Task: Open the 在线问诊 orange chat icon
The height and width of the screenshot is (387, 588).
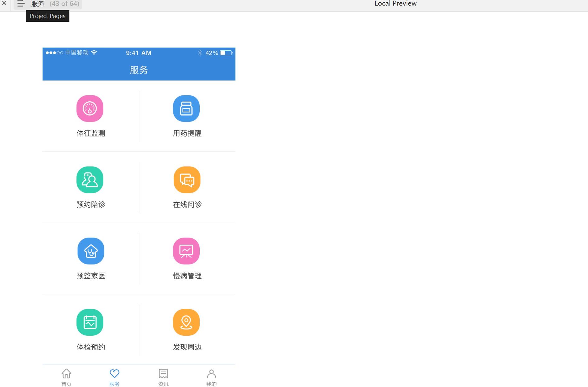Action: click(x=187, y=180)
